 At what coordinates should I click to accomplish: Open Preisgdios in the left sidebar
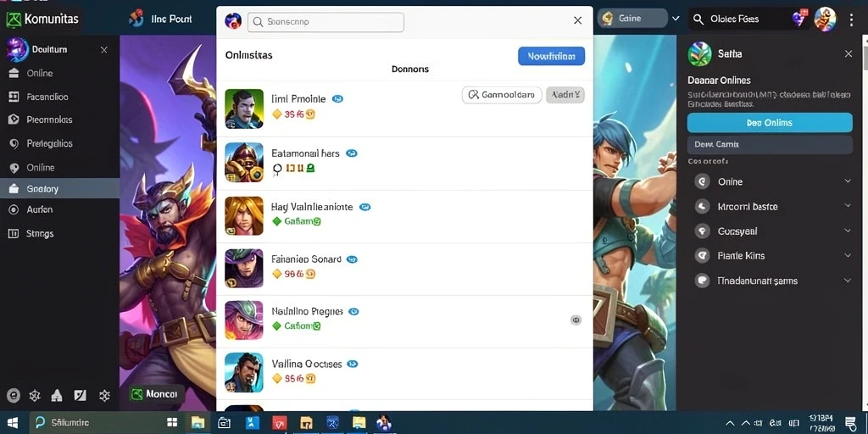coord(60,143)
